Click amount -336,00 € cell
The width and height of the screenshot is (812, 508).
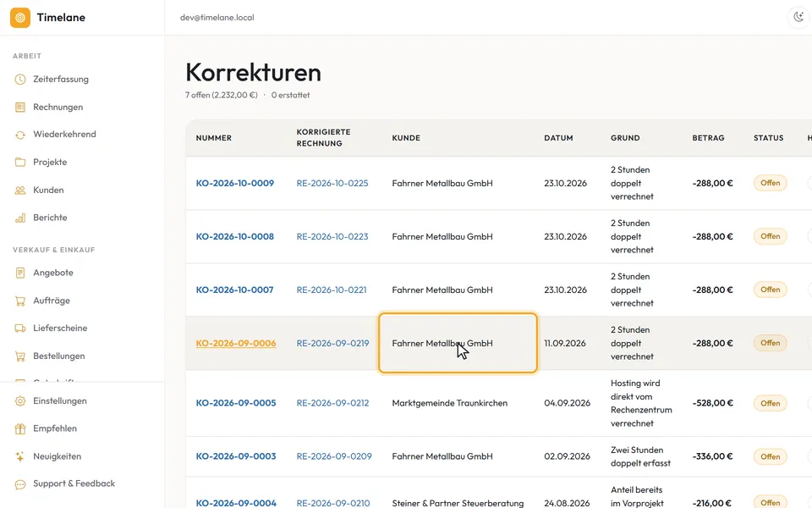pos(712,456)
